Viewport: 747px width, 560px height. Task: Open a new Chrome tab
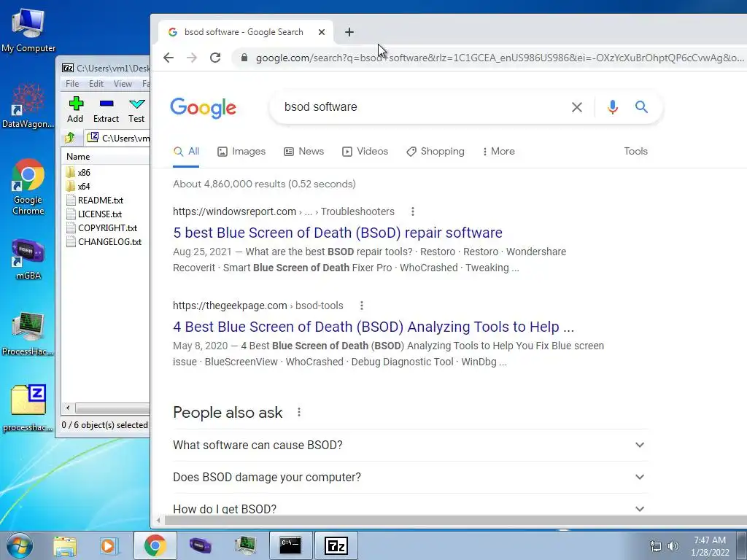349,32
